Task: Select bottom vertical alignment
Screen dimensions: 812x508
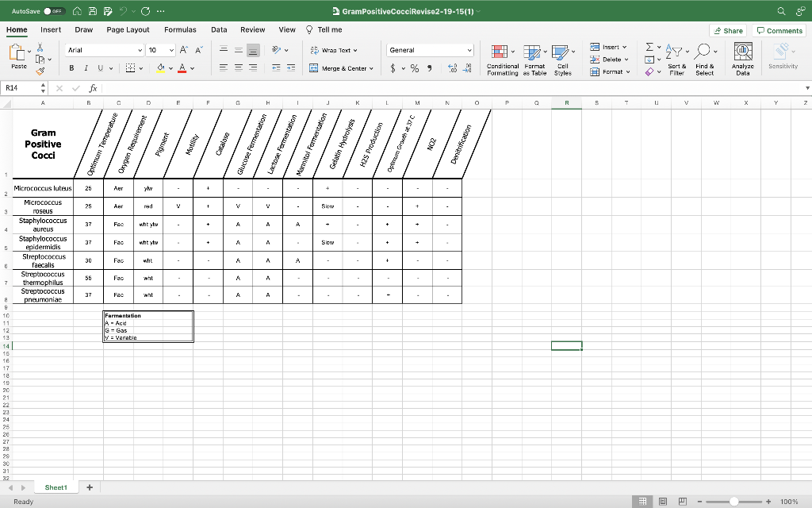Action: 253,50
